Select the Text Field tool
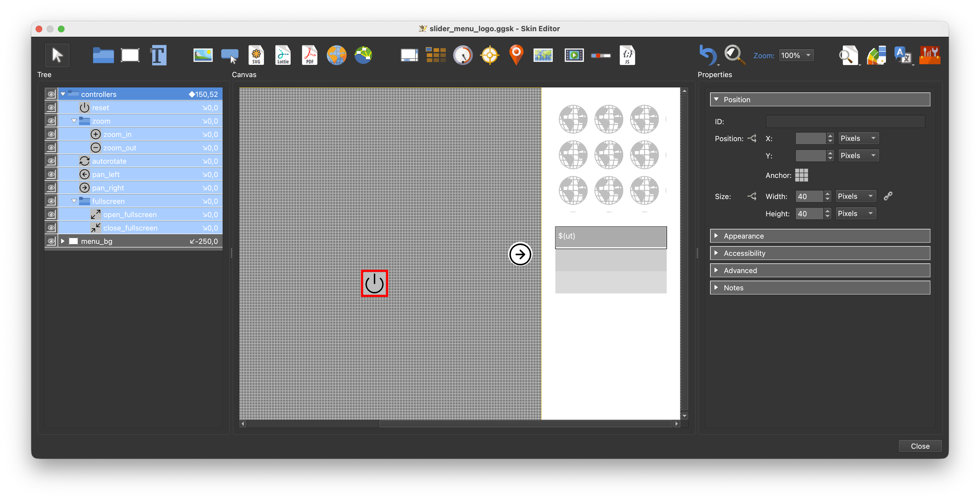 159,55
